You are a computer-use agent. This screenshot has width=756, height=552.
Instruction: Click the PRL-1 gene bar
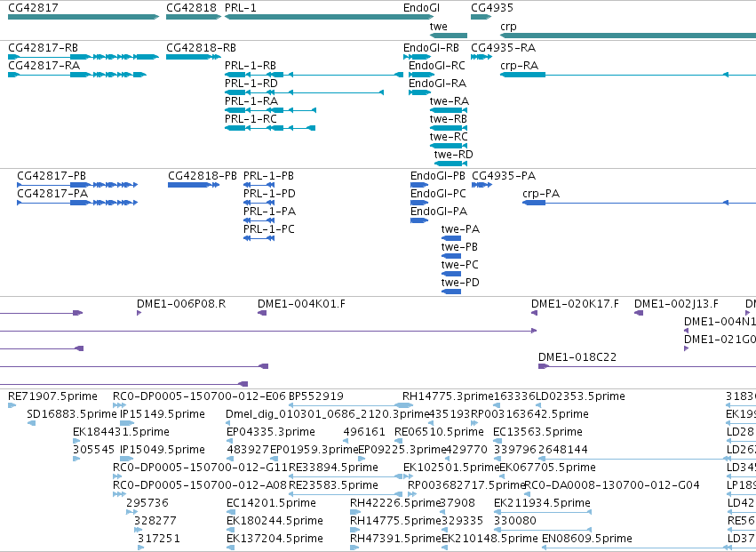pos(330,17)
